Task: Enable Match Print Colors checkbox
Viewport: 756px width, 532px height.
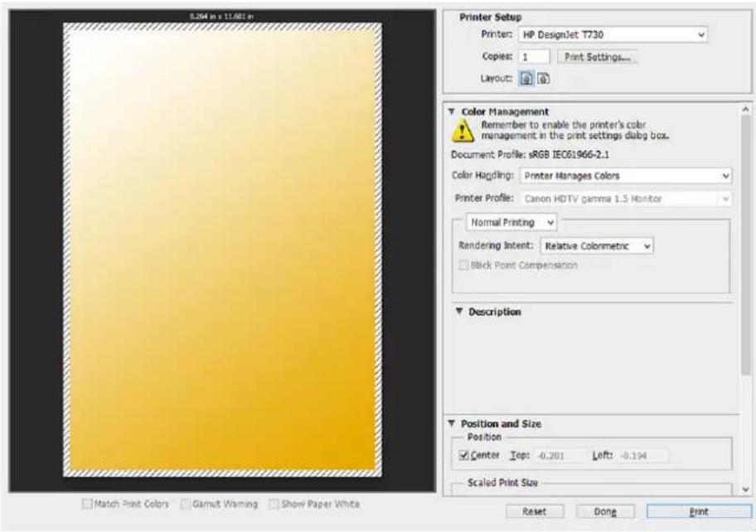Action: (87, 504)
